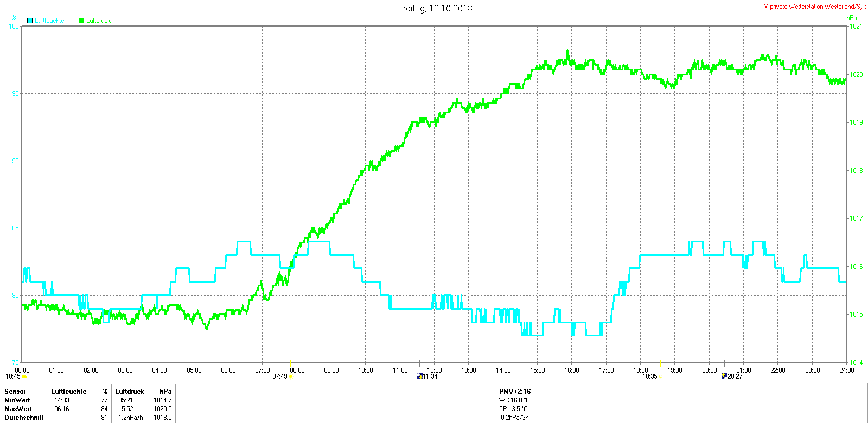Image resolution: width=868 pixels, height=423 pixels.
Task: Click the grey axis tick above the 11:34 moon icon
Action: (419, 363)
